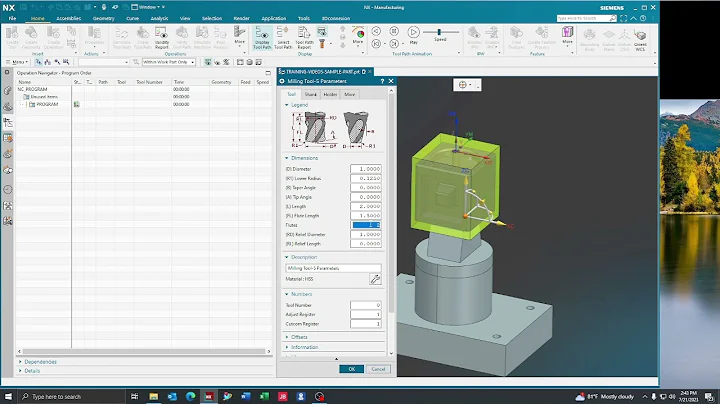
Task: Collapse the Dimensions section
Action: click(287, 158)
